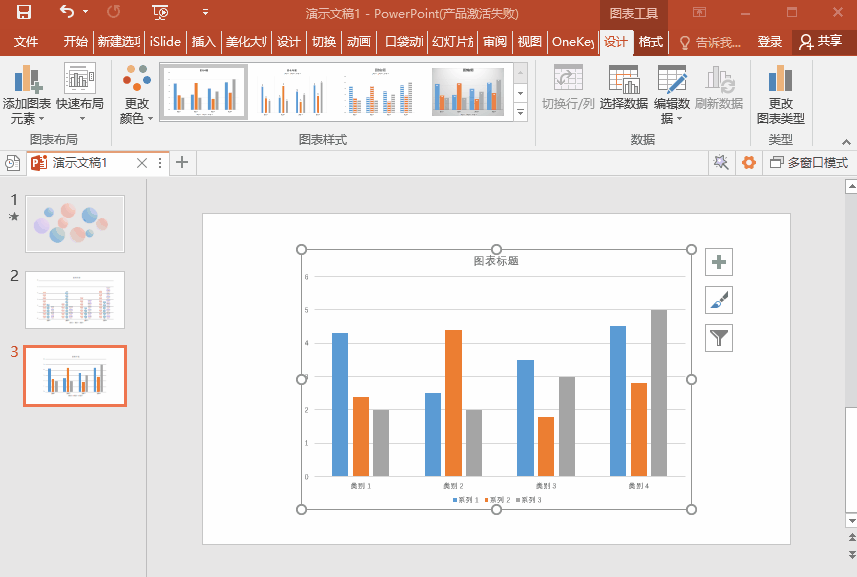Screen dimensions: 857x577
Task: Open 添加图表元素 dropdown
Action: (x=26, y=94)
